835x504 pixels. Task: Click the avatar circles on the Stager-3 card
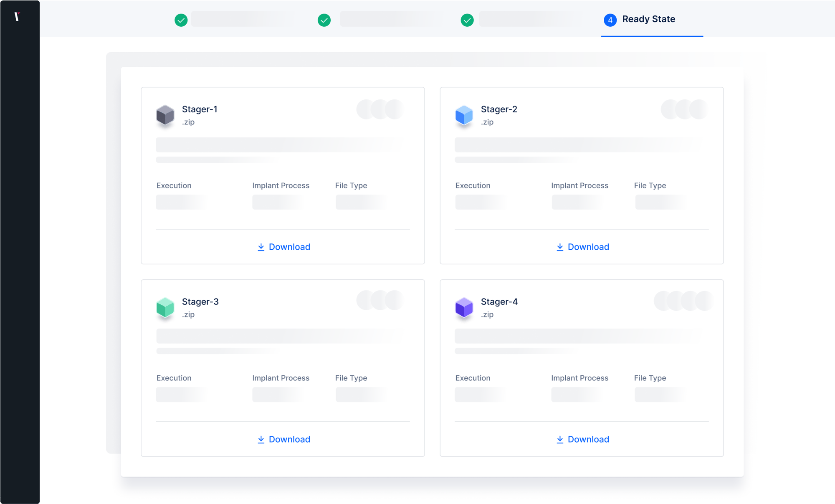(x=380, y=300)
